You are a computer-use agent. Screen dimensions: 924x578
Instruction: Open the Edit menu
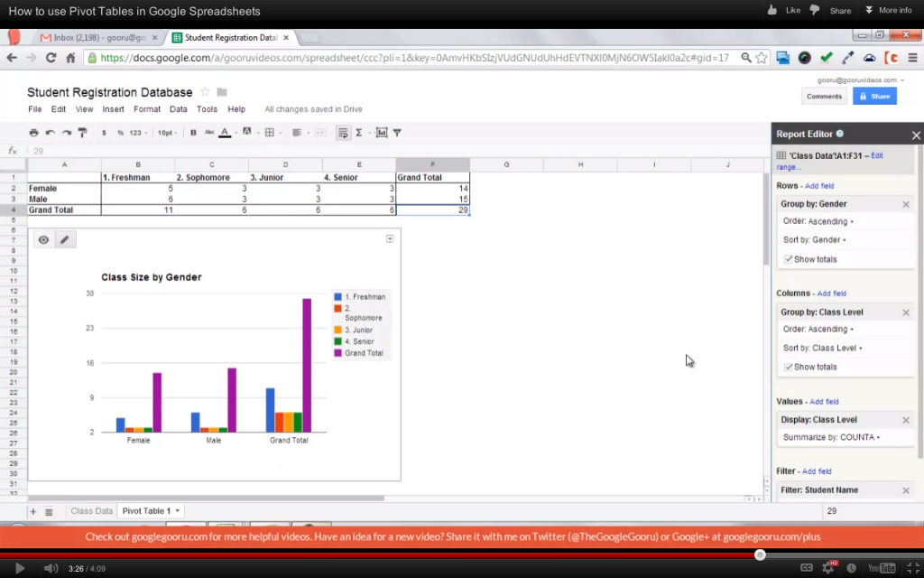59,109
